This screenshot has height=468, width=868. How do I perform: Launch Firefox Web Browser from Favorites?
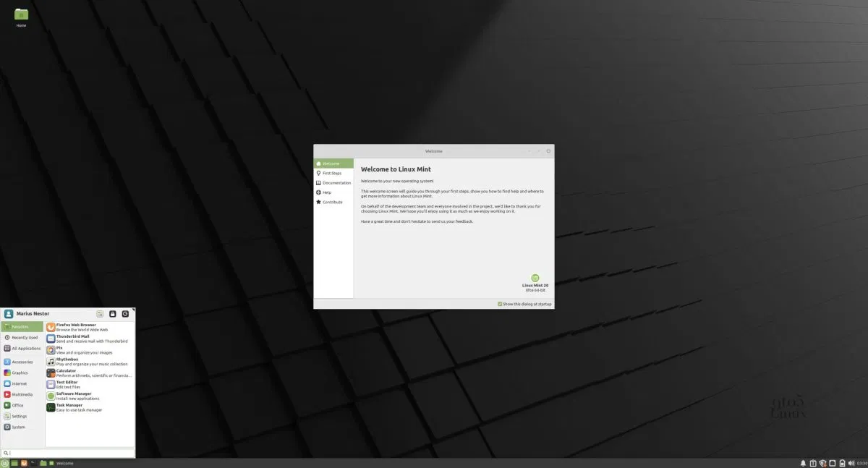pyautogui.click(x=90, y=327)
